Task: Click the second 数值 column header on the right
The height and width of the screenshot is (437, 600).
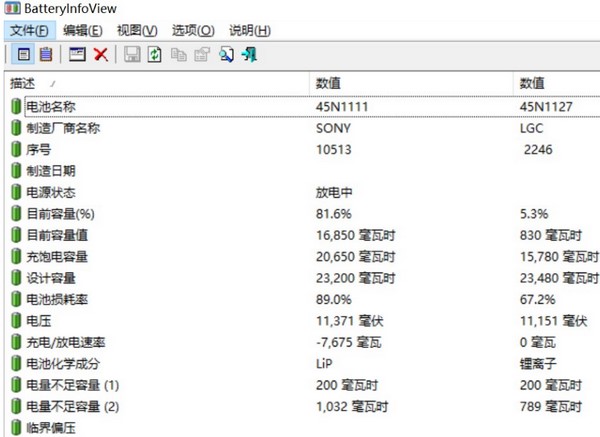Action: point(557,83)
